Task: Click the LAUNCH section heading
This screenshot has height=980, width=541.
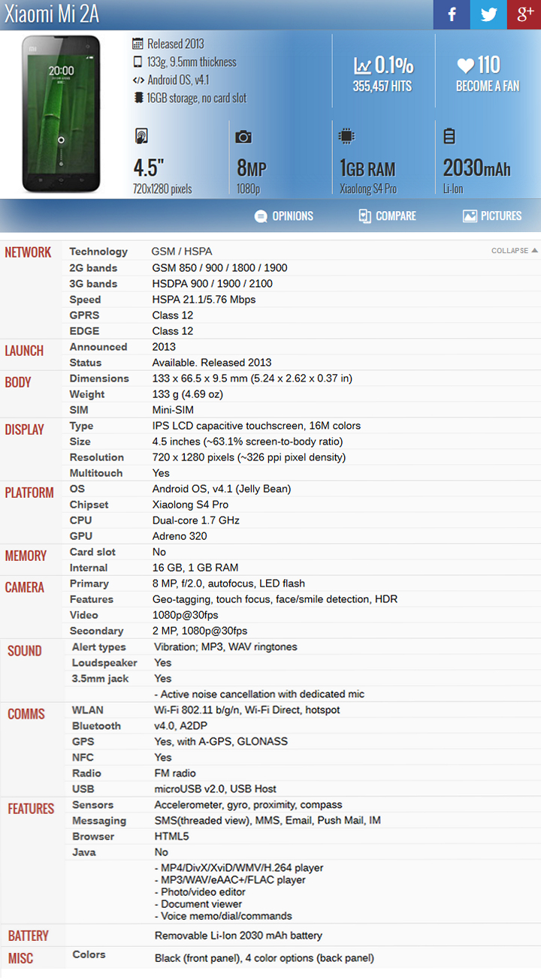Action: pos(24,351)
